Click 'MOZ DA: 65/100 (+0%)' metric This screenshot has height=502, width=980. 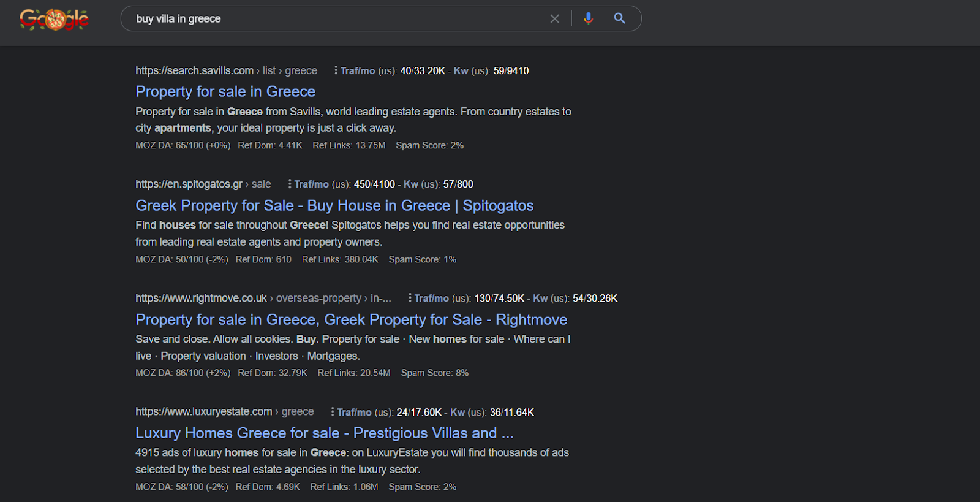[x=183, y=145]
